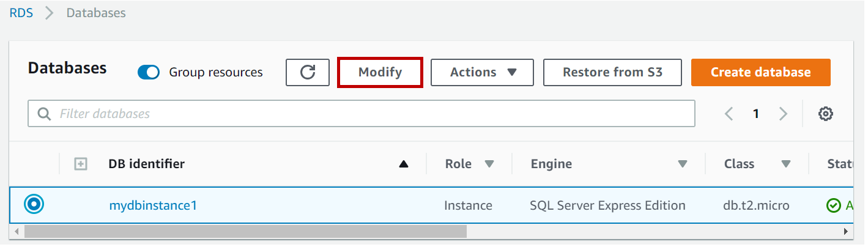868x247 pixels.
Task: Click the search magnifier icon
Action: click(x=44, y=114)
